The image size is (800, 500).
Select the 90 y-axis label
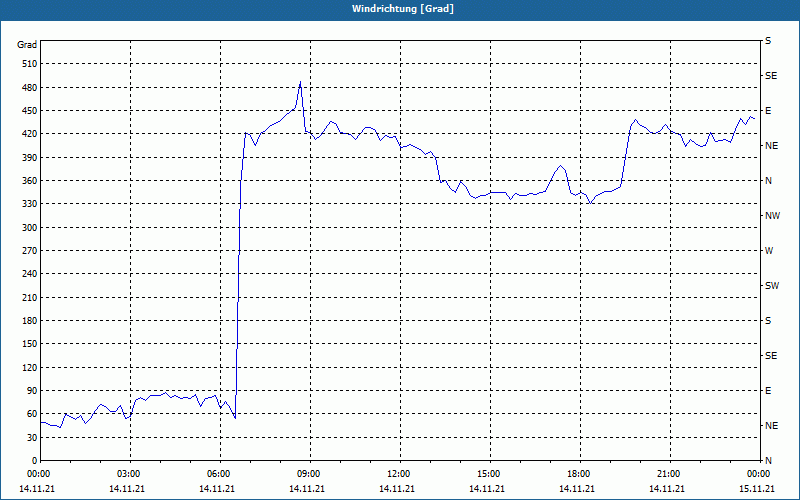tap(32, 391)
